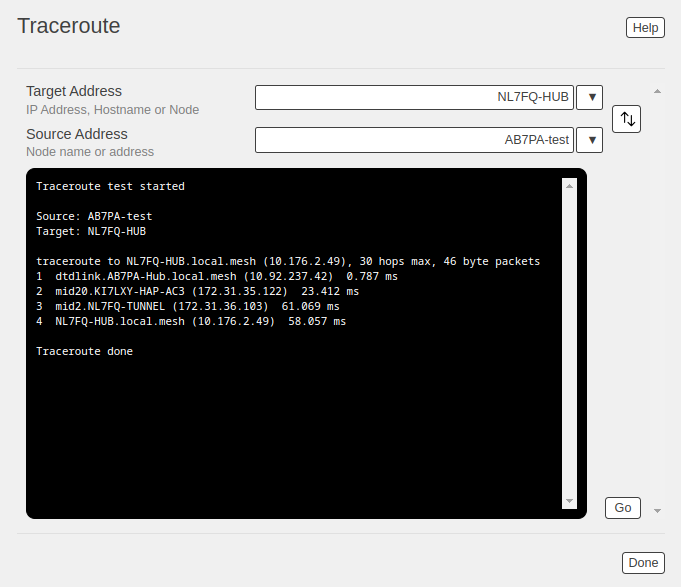The image size is (681, 587).
Task: Click the Target Address field NL7FQ-HUB
Action: tap(414, 97)
